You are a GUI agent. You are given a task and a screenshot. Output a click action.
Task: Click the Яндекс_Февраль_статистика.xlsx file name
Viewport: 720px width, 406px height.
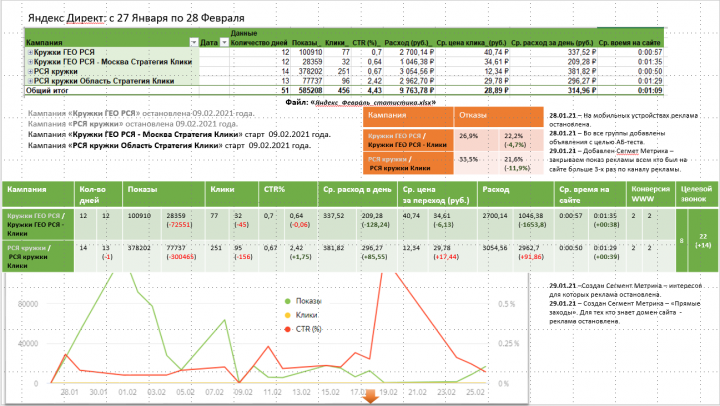pyautogui.click(x=374, y=102)
